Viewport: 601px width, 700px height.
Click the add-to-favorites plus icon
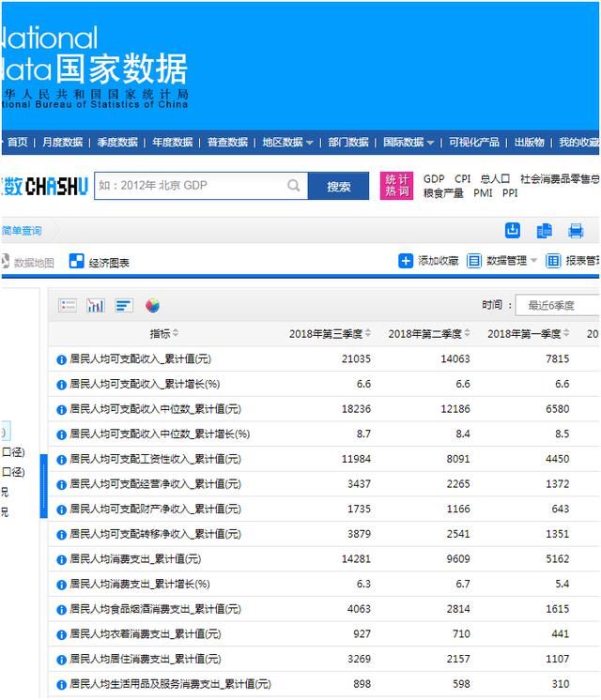(x=406, y=261)
